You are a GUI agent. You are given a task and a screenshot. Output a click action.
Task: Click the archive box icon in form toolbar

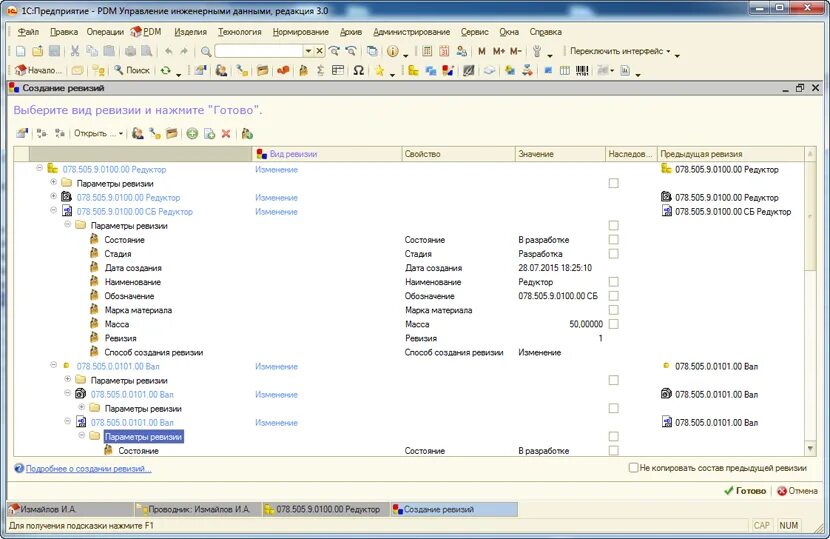172,133
